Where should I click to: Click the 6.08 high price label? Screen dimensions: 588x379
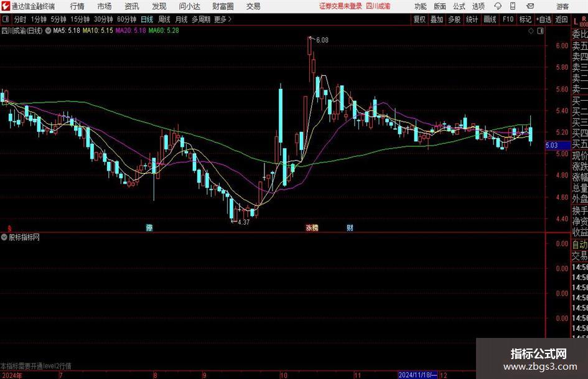tap(322, 40)
